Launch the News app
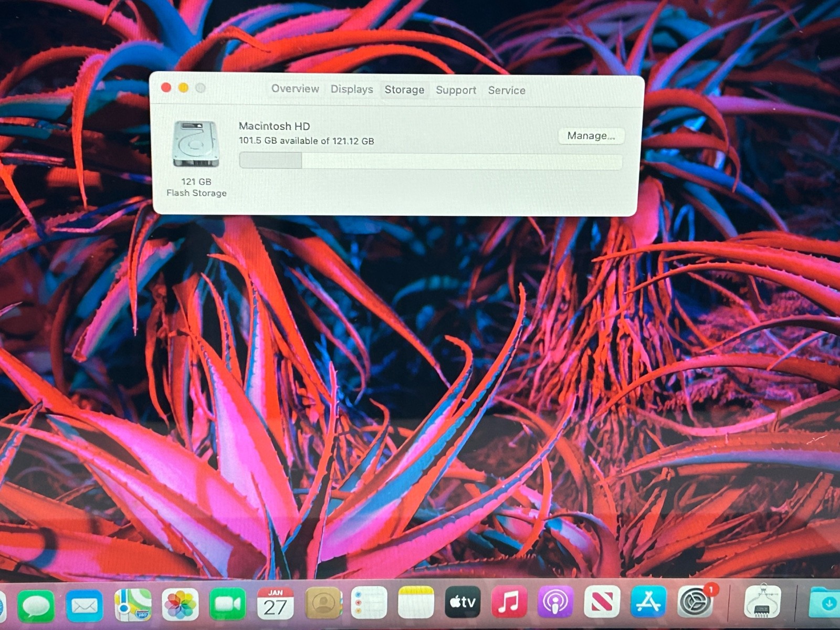The height and width of the screenshot is (630, 840). point(602,602)
